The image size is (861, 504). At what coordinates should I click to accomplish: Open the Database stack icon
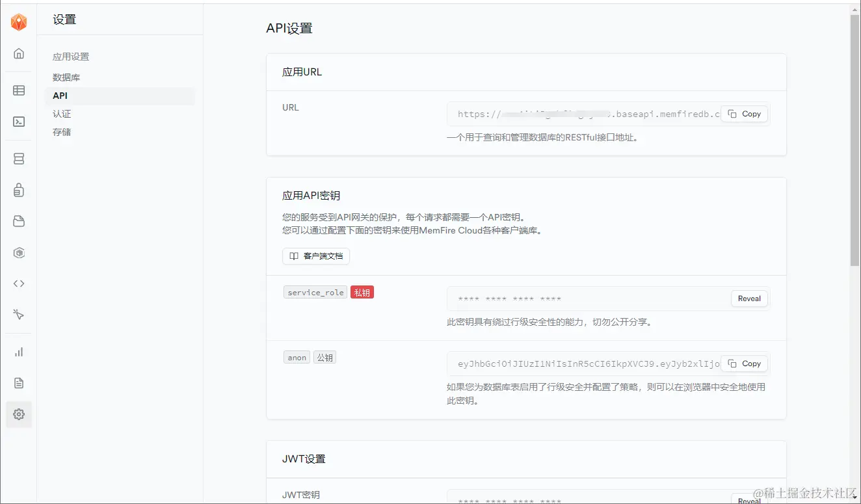click(19, 159)
